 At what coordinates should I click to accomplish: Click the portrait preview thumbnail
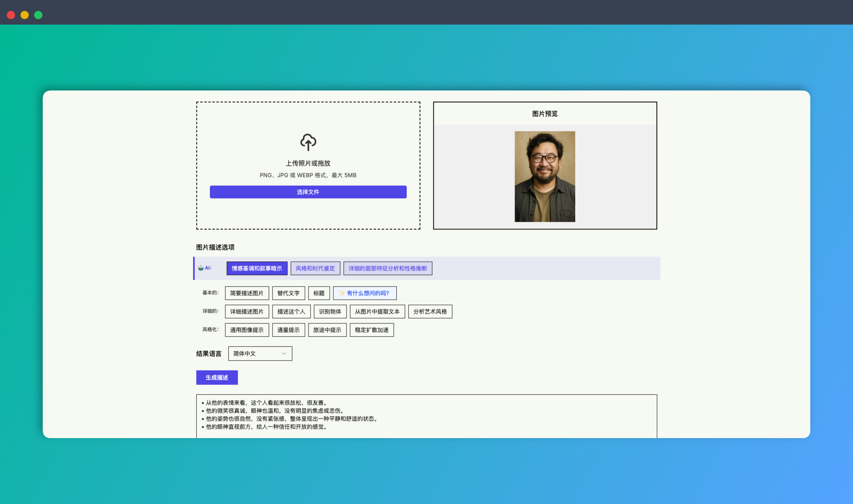[545, 177]
